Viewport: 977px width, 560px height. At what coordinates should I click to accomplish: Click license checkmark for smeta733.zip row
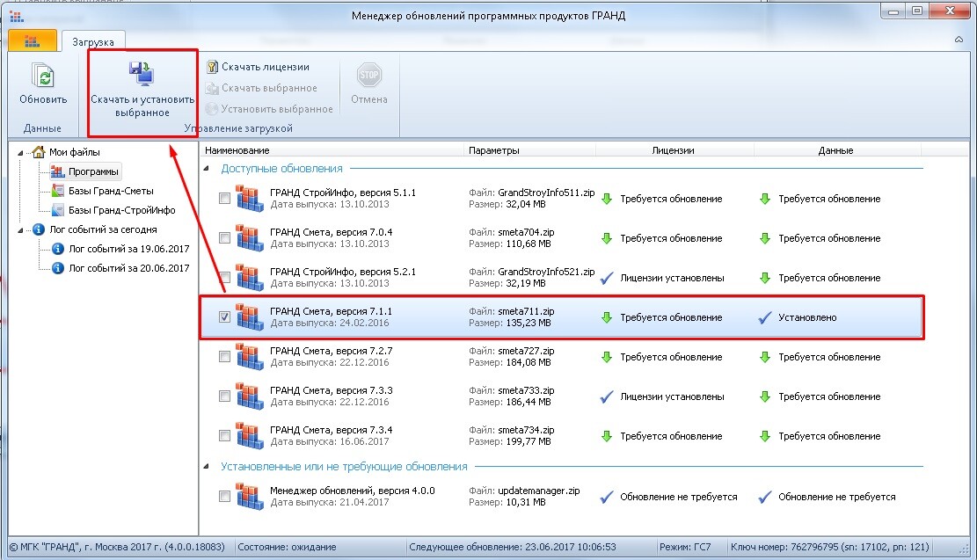606,396
